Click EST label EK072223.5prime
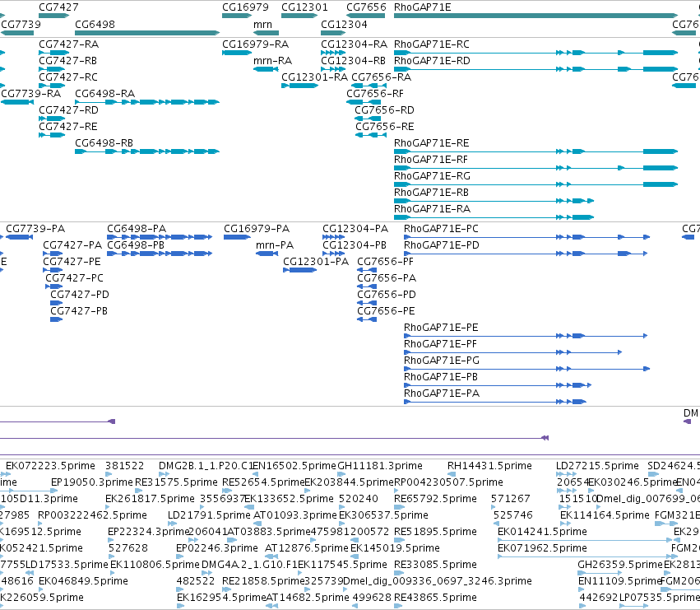 [50, 466]
